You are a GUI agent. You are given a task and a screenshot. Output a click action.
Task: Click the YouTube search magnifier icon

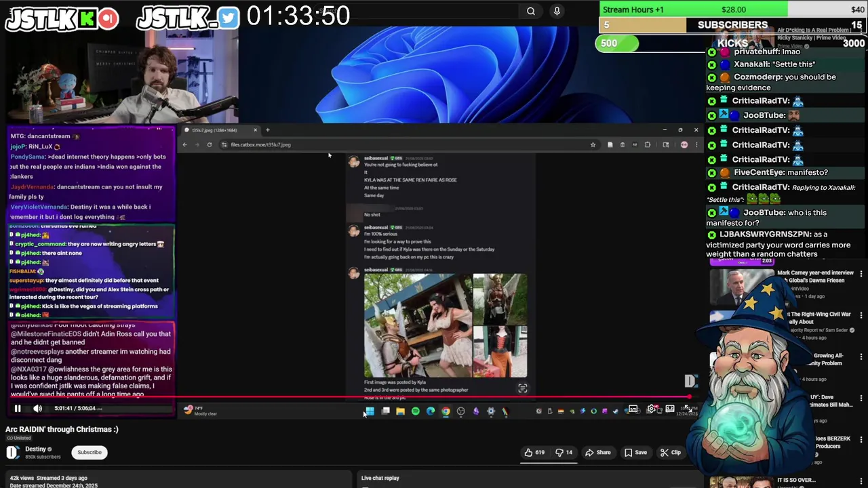(x=531, y=11)
